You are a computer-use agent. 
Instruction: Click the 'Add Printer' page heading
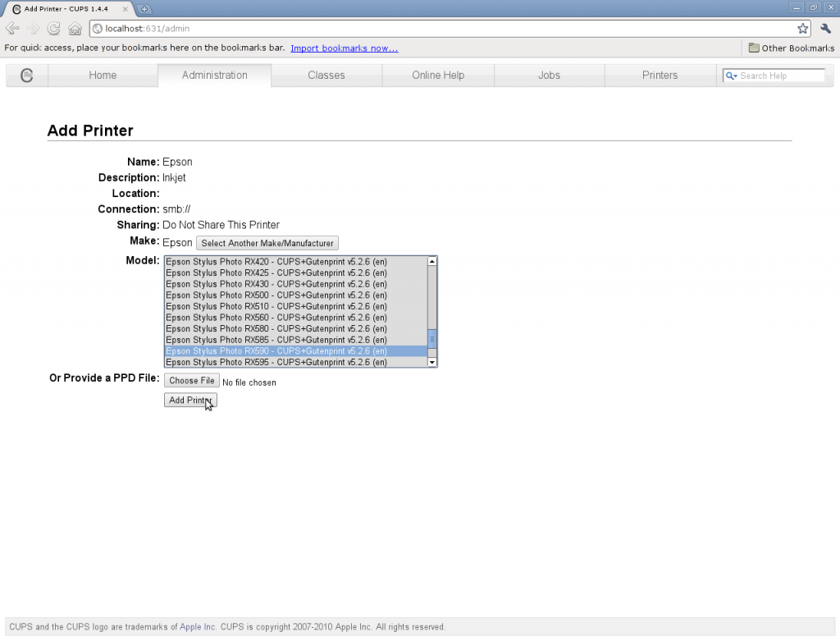[90, 130]
